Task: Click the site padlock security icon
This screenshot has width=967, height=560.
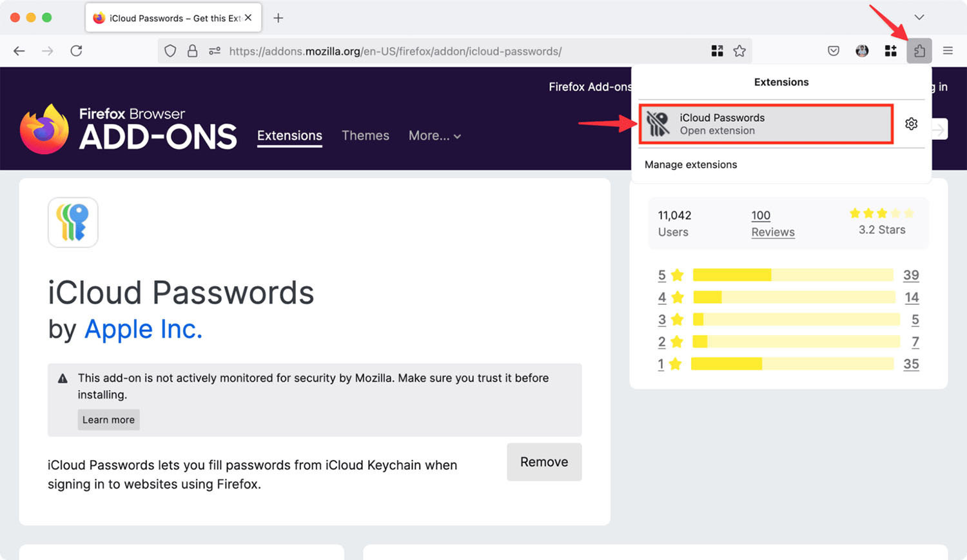Action: tap(192, 51)
